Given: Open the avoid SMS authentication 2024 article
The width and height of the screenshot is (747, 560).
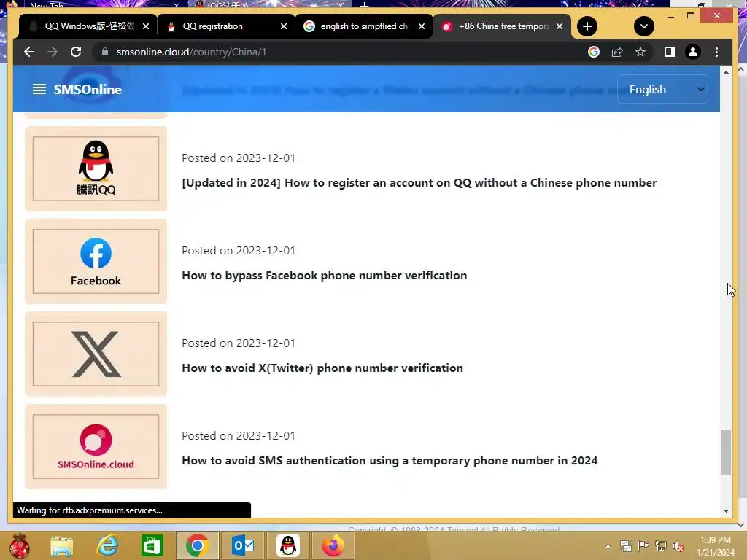Looking at the screenshot, I should click(390, 461).
